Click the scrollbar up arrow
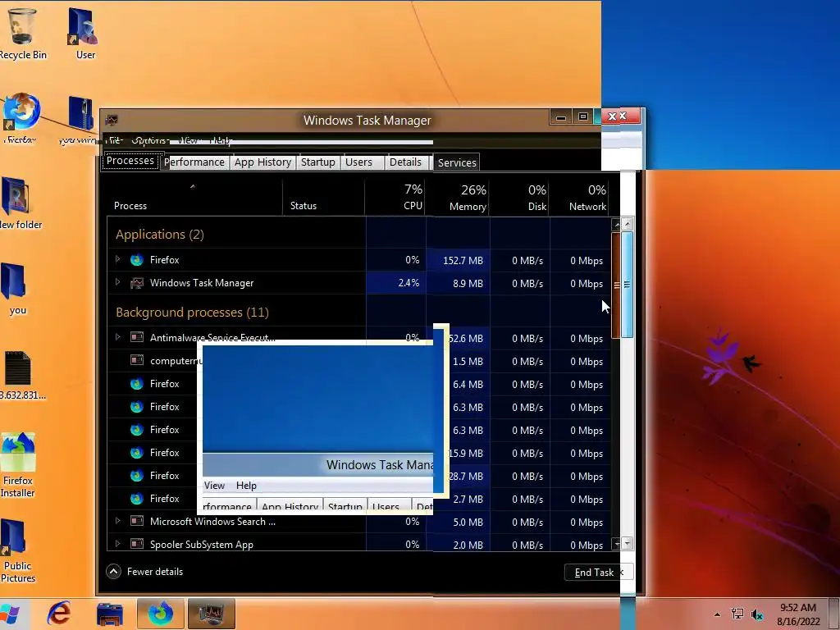 coord(622,224)
